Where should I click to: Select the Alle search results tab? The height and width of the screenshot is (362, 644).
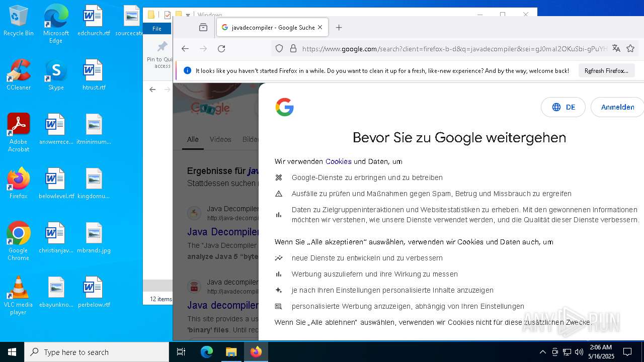click(193, 139)
